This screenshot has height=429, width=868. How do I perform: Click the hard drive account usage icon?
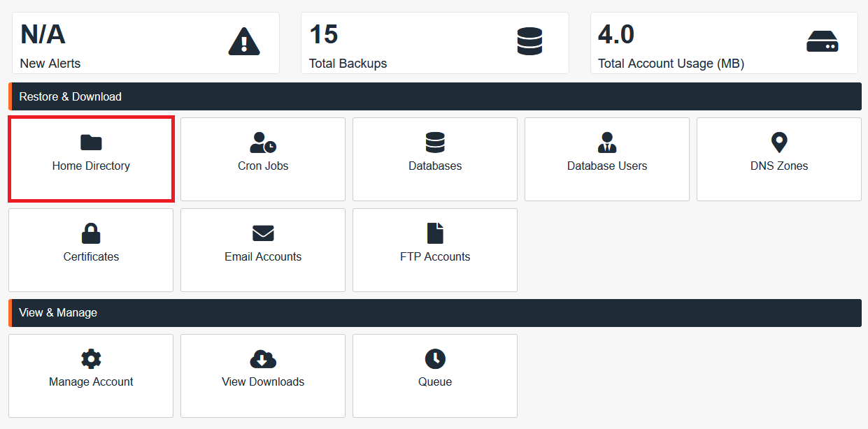coord(822,42)
